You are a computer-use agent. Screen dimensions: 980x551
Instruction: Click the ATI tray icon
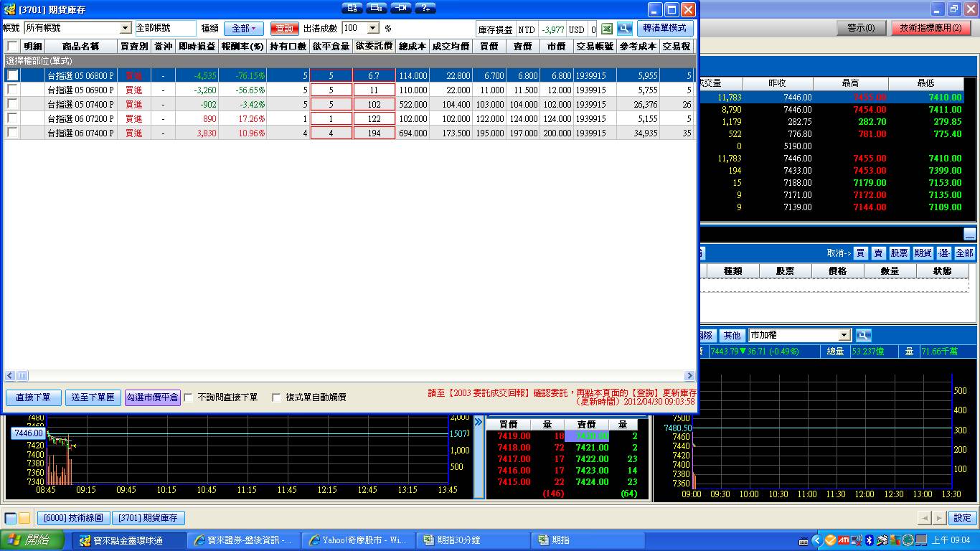(844, 540)
